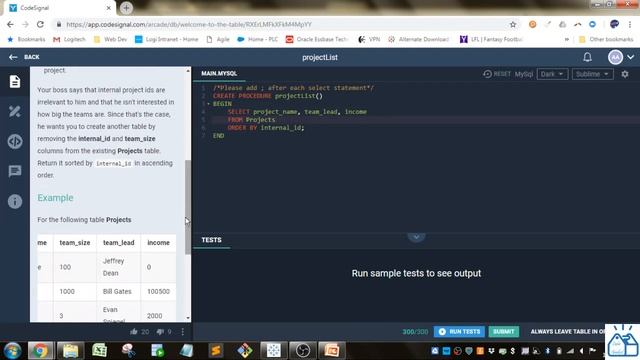640x360 pixels.
Task: Open notifications bell
Action: click(587, 57)
